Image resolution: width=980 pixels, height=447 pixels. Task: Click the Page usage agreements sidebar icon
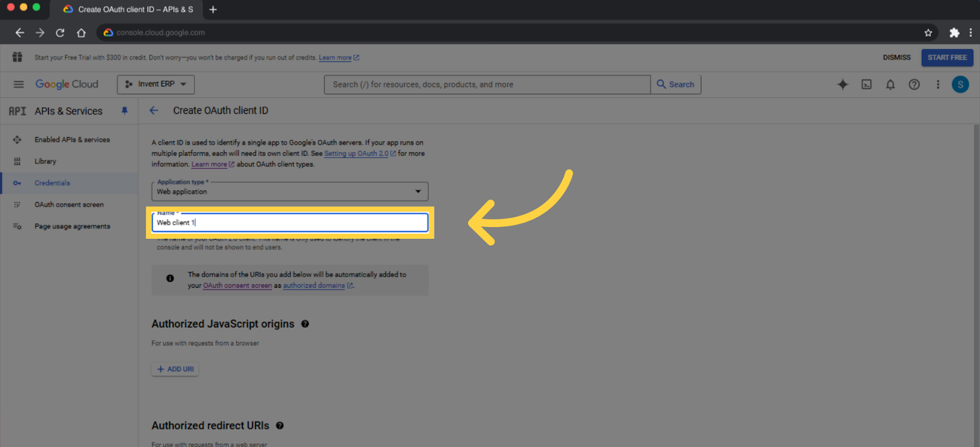(x=17, y=226)
